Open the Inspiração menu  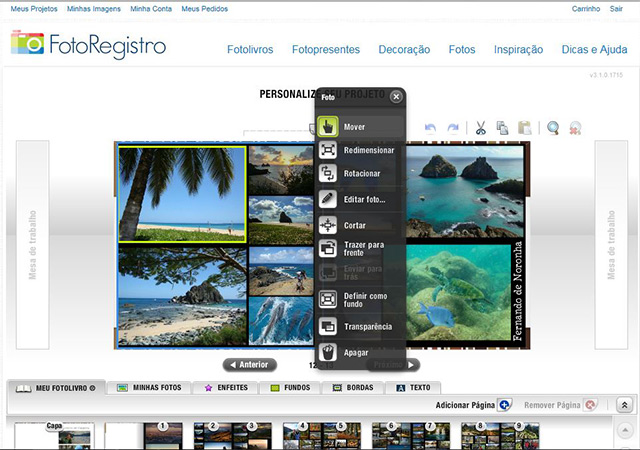(518, 49)
